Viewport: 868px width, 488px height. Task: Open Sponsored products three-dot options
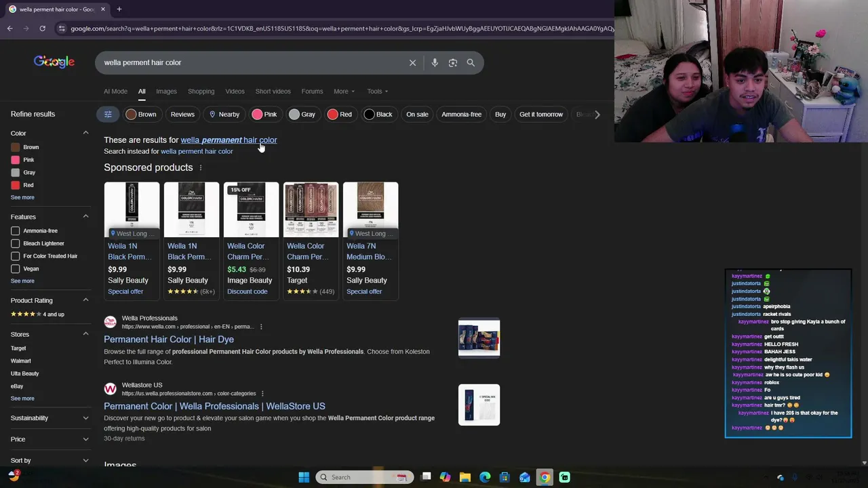pos(200,167)
